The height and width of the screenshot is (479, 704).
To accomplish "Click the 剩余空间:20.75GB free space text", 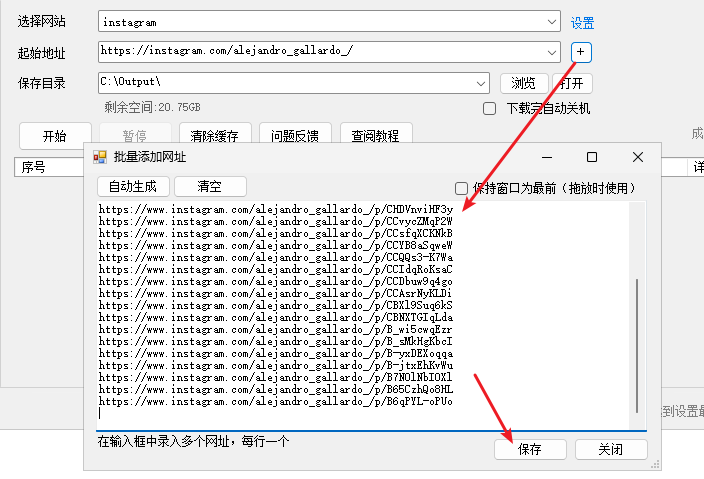I will click(x=153, y=107).
